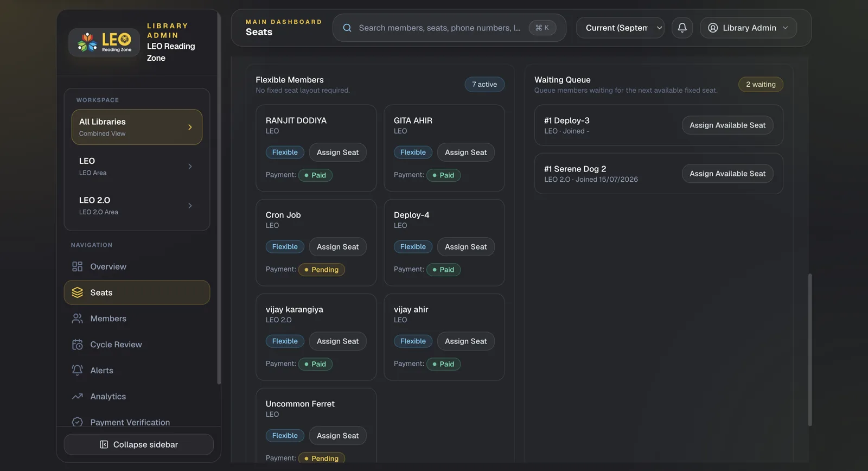Click the Analytics trend icon in sidebar

[x=78, y=397]
